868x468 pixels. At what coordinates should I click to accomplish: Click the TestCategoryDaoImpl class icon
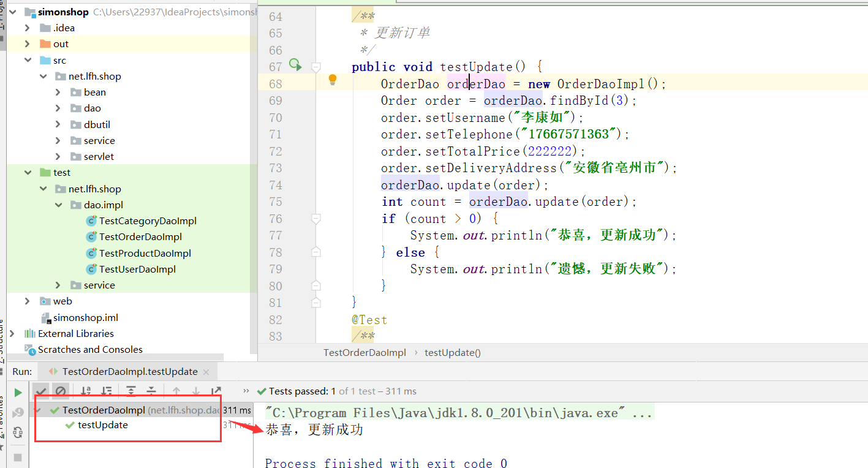(91, 221)
